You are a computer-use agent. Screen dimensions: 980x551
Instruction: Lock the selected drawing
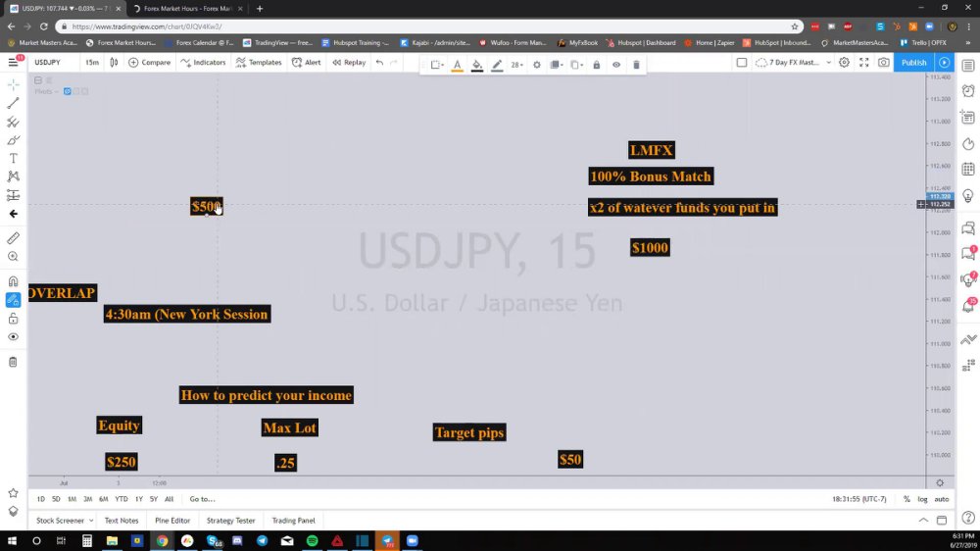click(x=596, y=65)
